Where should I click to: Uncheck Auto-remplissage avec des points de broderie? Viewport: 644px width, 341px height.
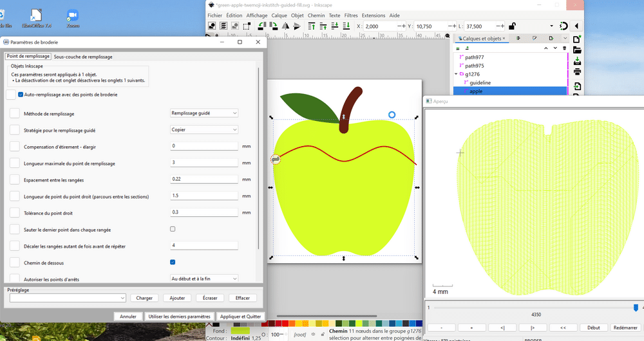pos(21,95)
